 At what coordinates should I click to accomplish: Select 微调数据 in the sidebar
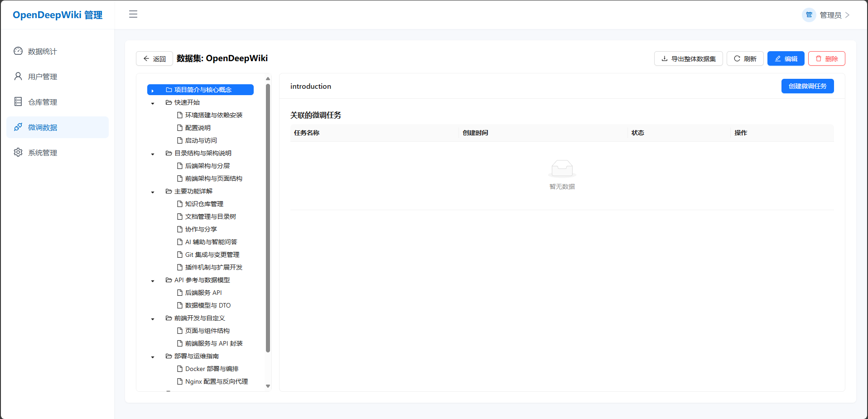pos(58,127)
